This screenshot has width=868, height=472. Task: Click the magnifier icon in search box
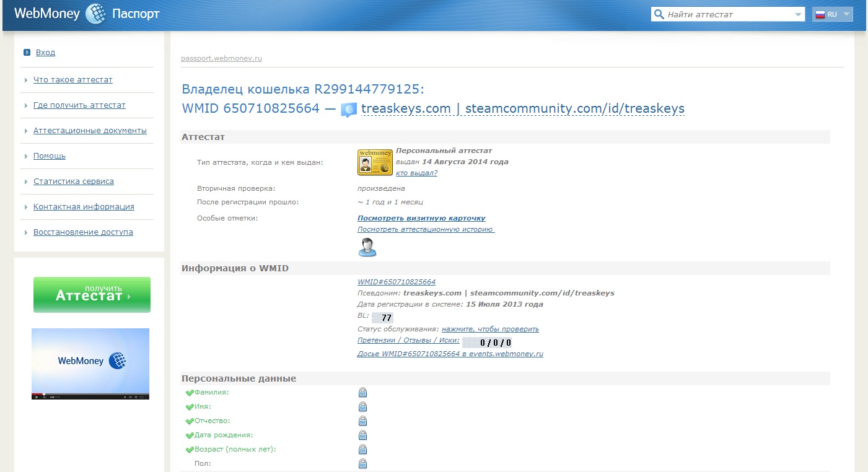coord(659,14)
